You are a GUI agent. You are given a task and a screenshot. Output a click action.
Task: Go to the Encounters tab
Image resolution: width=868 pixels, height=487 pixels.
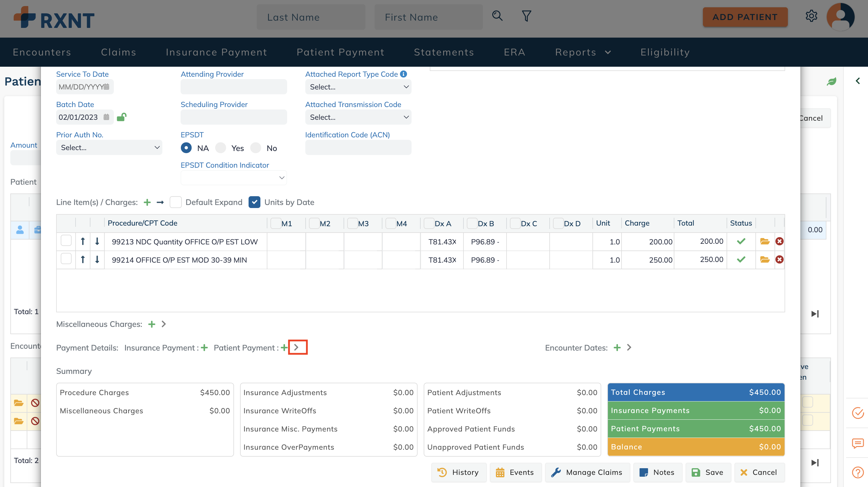point(42,52)
